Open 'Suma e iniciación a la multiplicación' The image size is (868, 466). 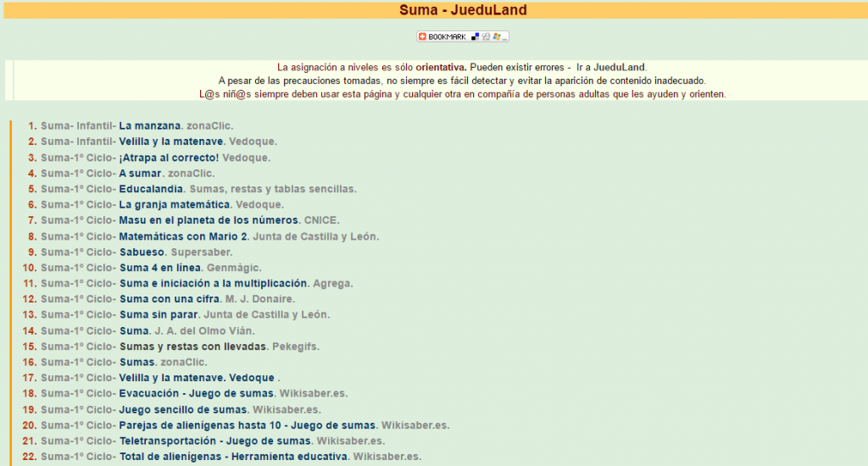pyautogui.click(x=213, y=283)
